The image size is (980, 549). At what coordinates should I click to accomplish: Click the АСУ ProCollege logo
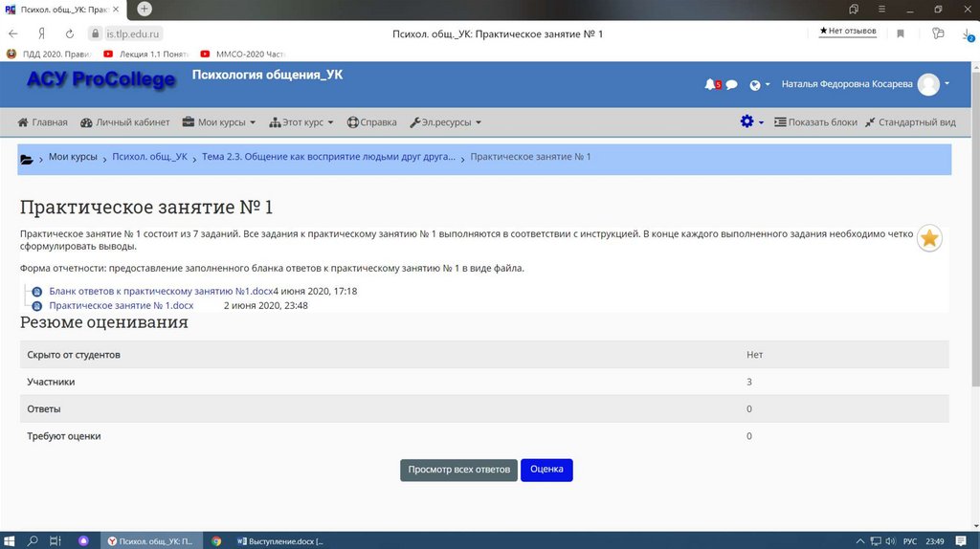[x=100, y=79]
